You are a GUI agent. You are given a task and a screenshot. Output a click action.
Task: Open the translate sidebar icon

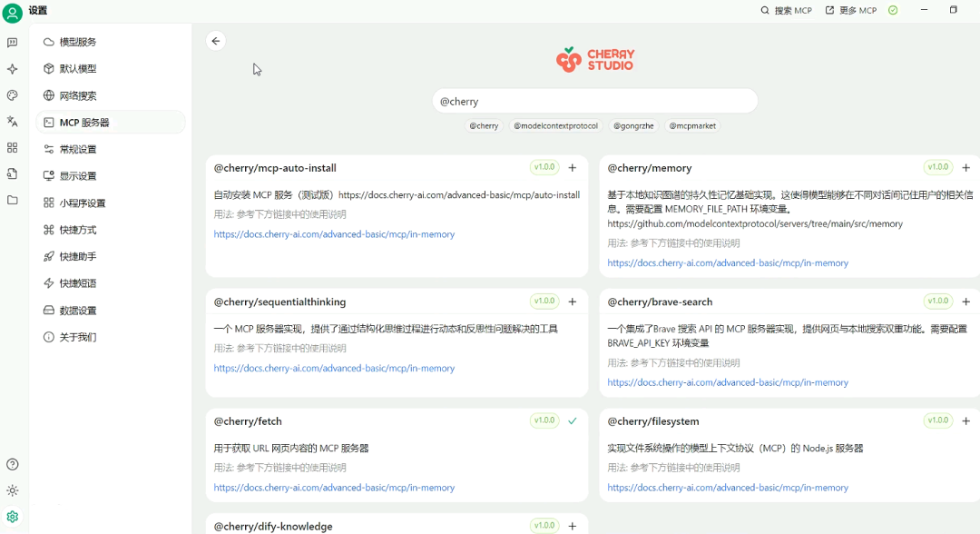click(13, 122)
